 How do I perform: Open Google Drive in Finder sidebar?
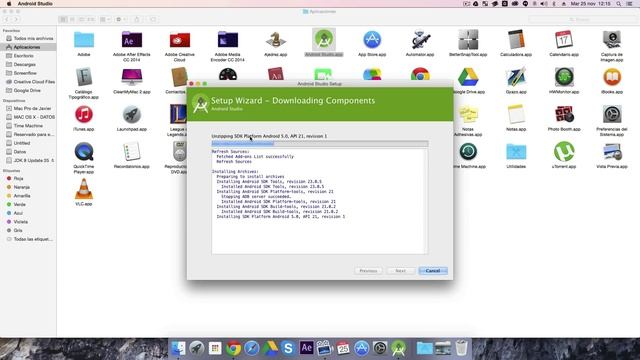pyautogui.click(x=28, y=91)
